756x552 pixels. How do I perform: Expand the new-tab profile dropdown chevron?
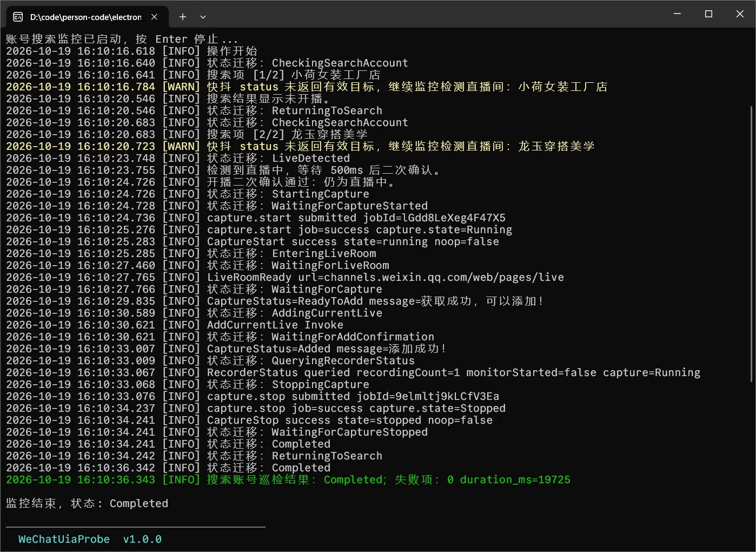[x=203, y=17]
